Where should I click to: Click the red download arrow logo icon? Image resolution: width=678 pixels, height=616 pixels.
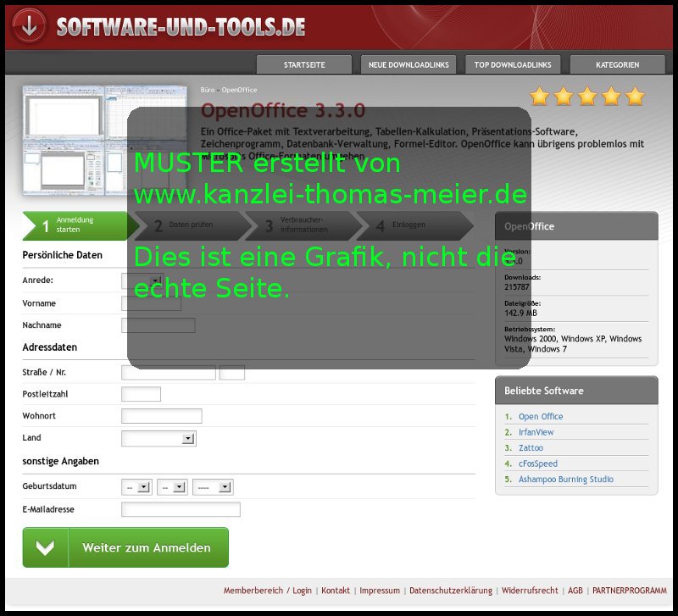[29, 26]
